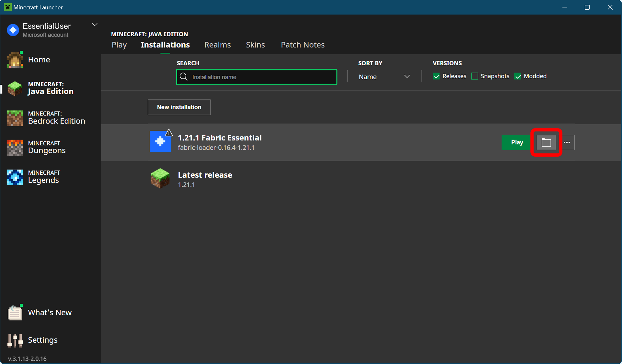622x364 pixels.
Task: Open the Fabric Essential installation folder
Action: coord(546,142)
